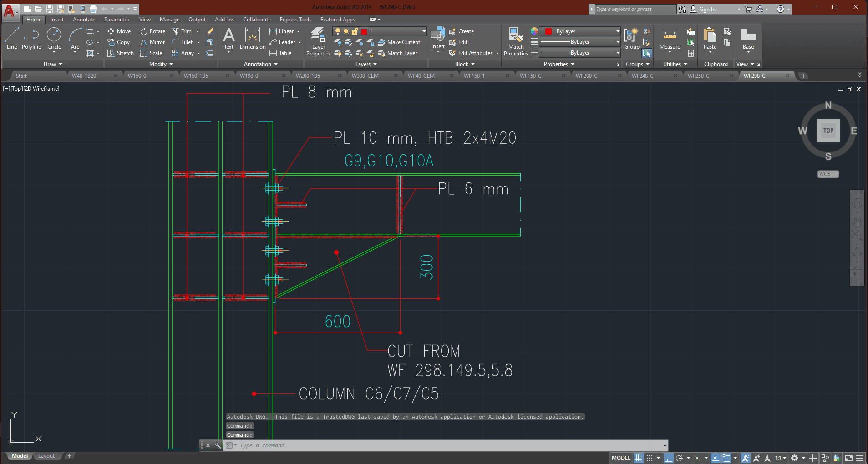Toggle drawing grid display in status bar

pos(639,458)
